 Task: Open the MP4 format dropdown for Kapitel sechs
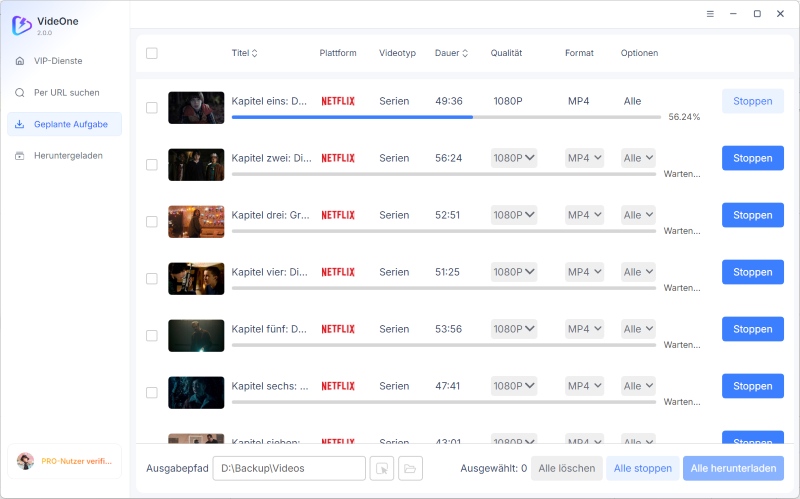tap(584, 386)
